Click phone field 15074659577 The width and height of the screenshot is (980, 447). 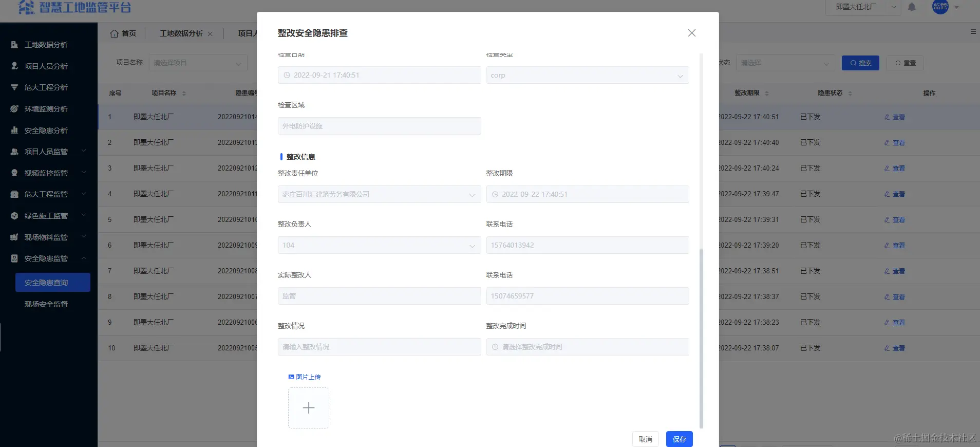click(x=588, y=296)
